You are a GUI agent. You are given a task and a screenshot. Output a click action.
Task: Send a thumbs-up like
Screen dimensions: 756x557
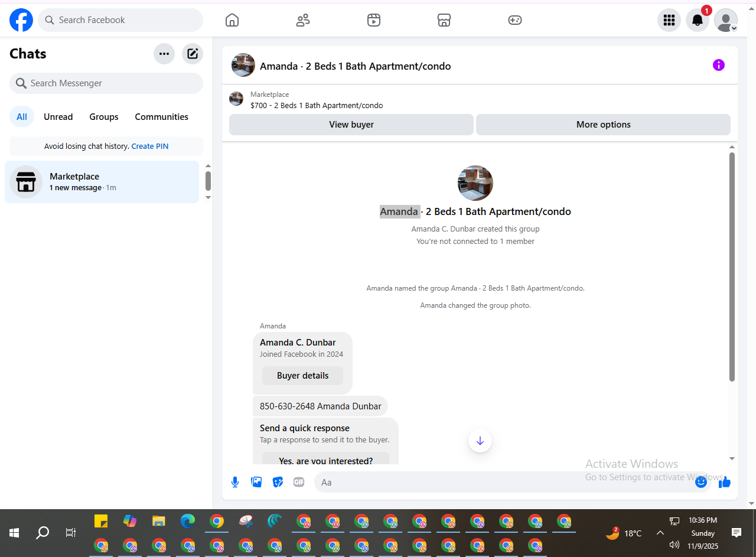click(x=725, y=482)
